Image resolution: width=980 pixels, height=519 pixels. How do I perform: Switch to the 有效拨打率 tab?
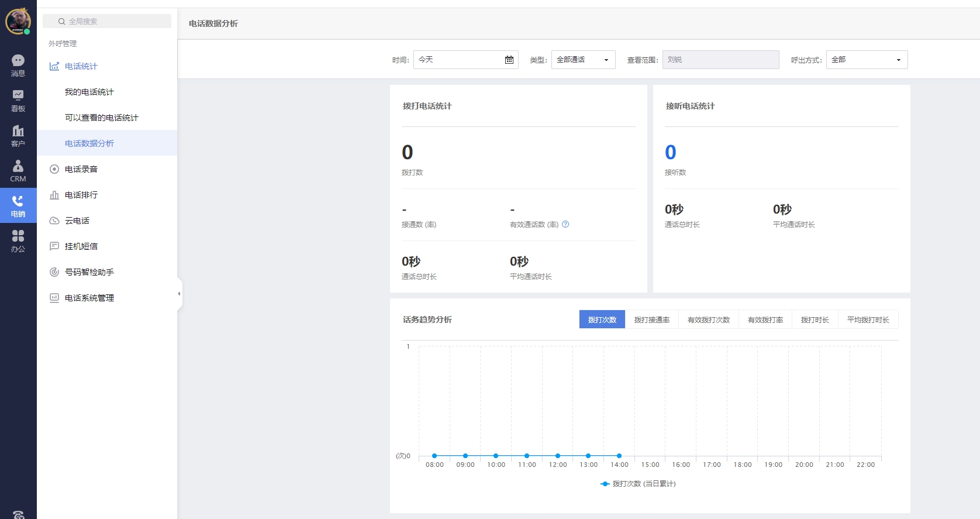click(x=765, y=319)
